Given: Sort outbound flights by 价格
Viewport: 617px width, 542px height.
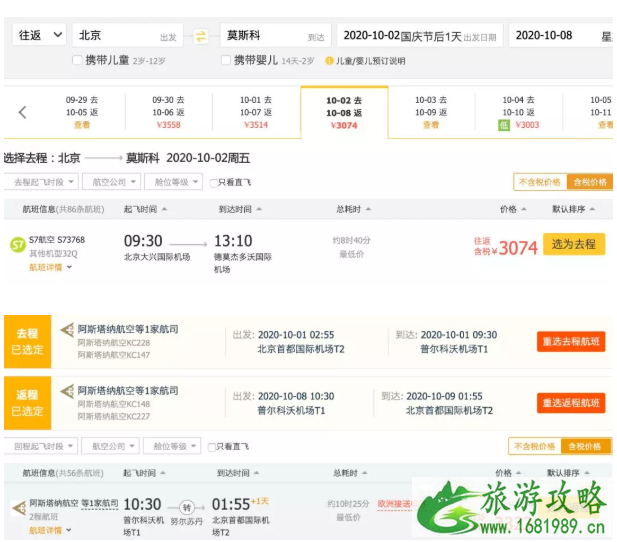Looking at the screenshot, I should (513, 209).
